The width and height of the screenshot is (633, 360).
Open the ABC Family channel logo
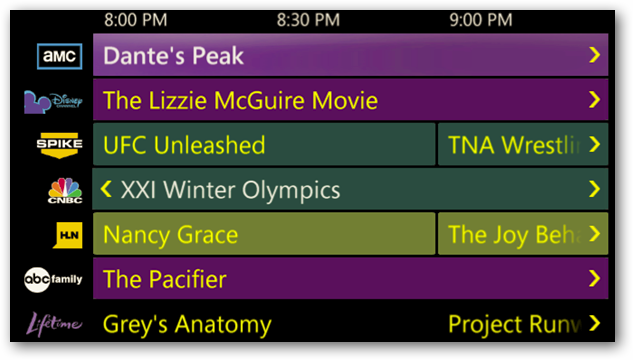pos(53,279)
